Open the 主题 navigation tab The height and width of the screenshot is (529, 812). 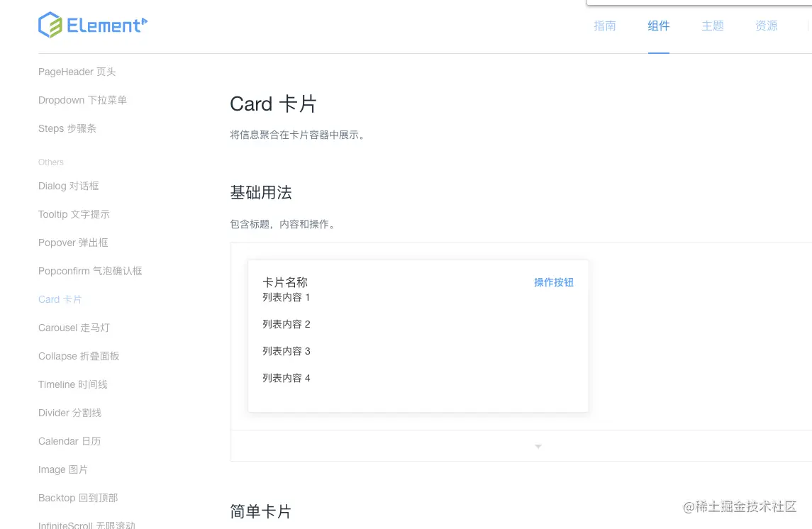[x=713, y=26]
